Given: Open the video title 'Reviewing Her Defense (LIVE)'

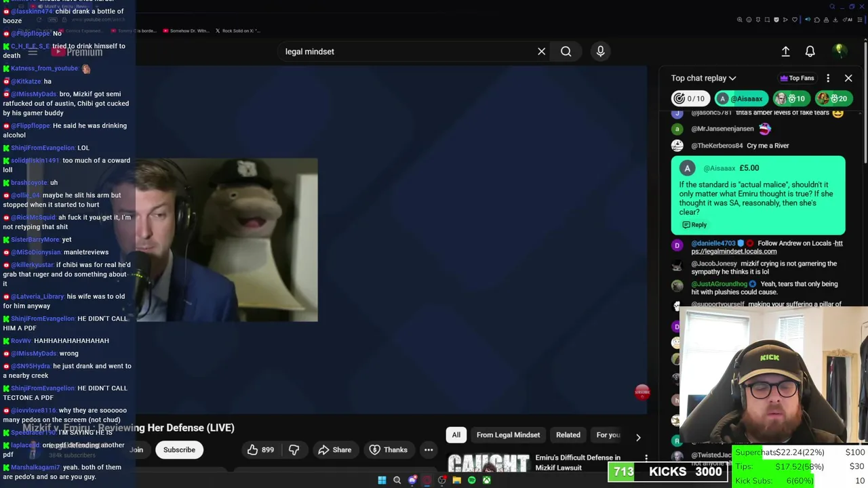Looking at the screenshot, I should [x=129, y=428].
